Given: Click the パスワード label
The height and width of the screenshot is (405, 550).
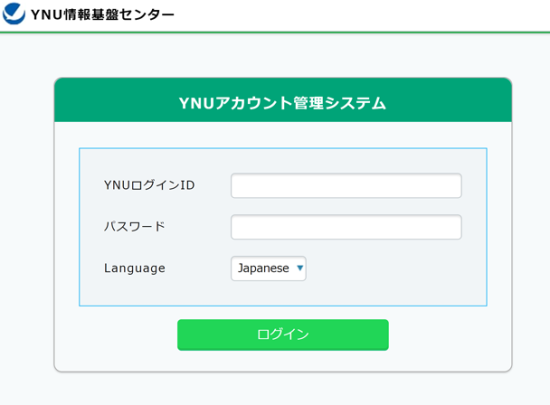Looking at the screenshot, I should pos(134,226).
